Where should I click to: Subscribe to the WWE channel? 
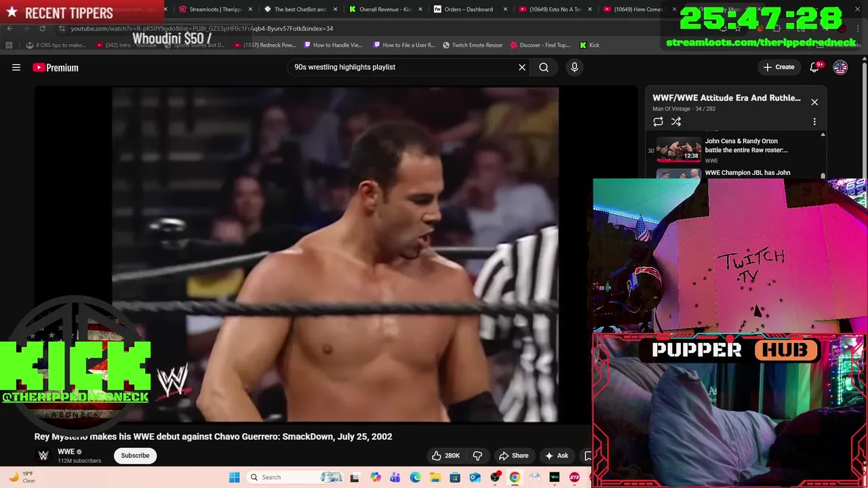[x=135, y=455]
